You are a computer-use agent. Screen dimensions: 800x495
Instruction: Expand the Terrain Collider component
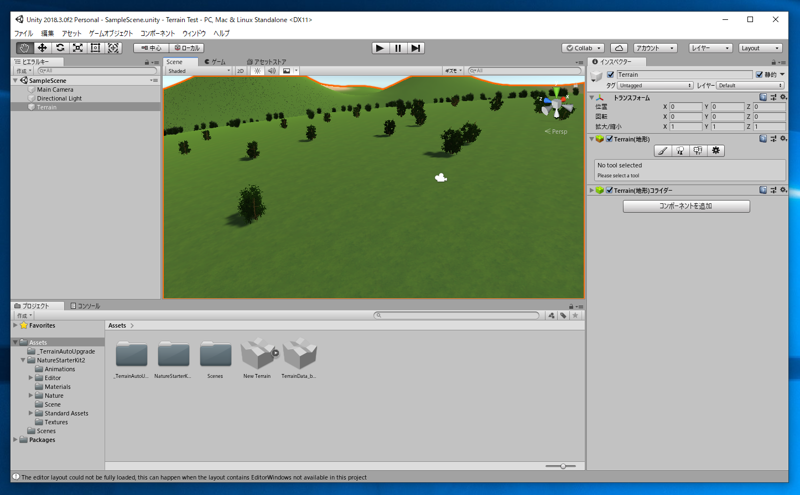(592, 190)
